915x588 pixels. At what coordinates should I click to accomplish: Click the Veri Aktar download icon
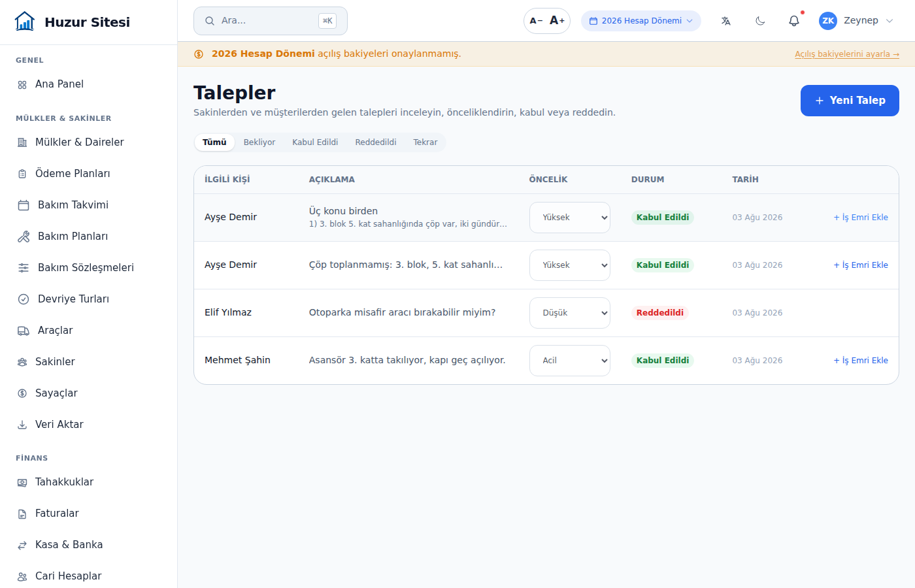22,425
